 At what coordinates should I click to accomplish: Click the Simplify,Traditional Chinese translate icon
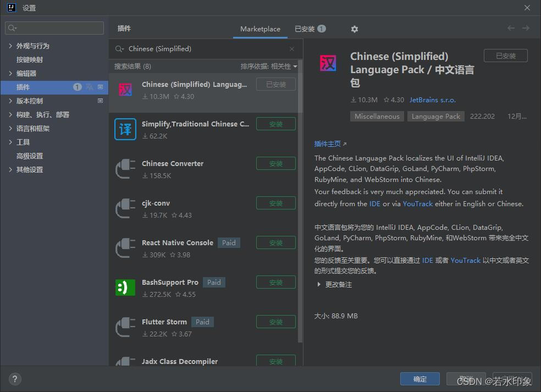click(125, 129)
